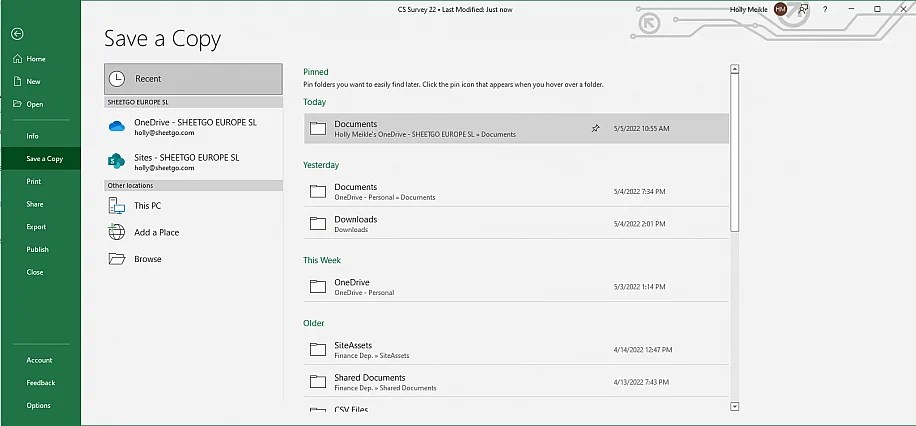This screenshot has width=916, height=426.
Task: Click the Shared Documents row folder icon
Action: coord(318,382)
